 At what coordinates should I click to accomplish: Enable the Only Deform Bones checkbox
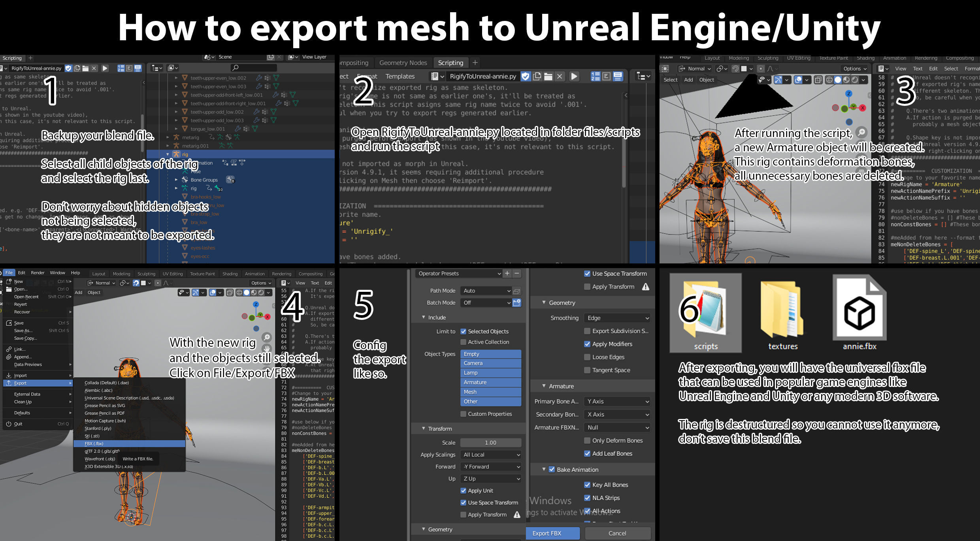587,440
